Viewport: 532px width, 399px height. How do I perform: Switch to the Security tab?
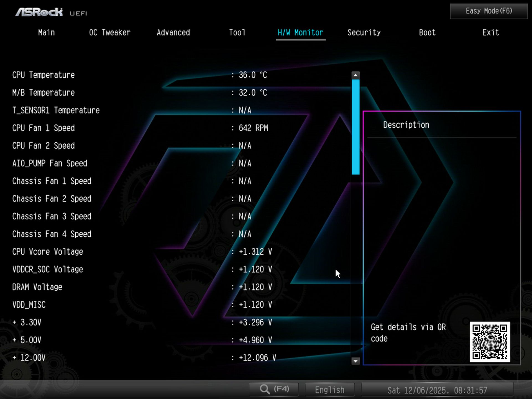pyautogui.click(x=364, y=32)
